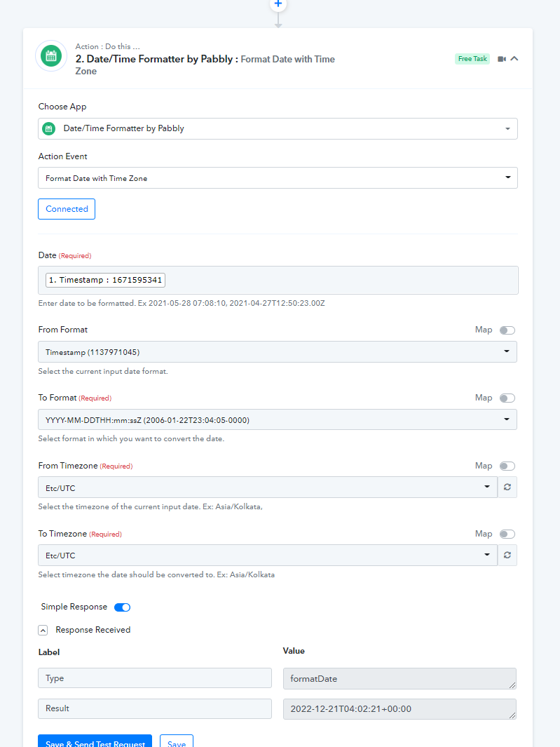The image size is (560, 747).
Task: Click the Free Task badge
Action: tap(472, 59)
